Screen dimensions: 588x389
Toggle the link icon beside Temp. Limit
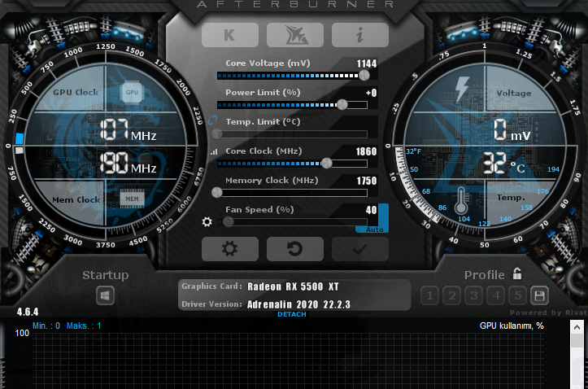tap(212, 120)
